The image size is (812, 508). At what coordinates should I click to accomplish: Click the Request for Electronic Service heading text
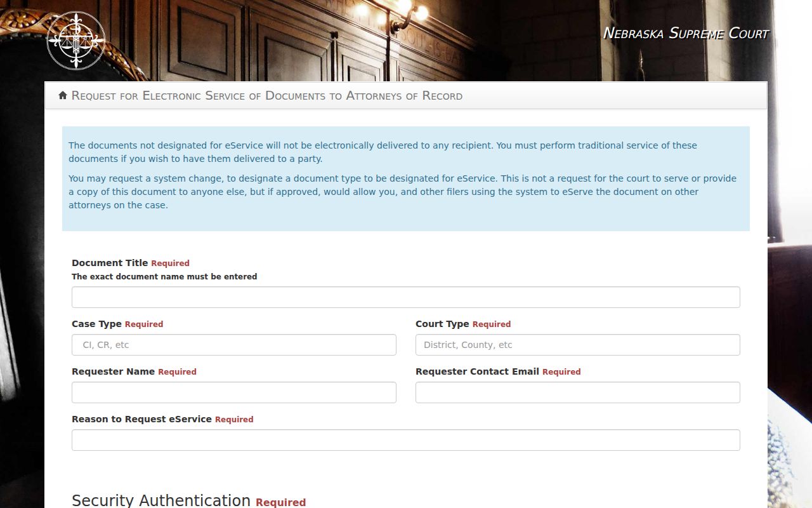tap(267, 96)
